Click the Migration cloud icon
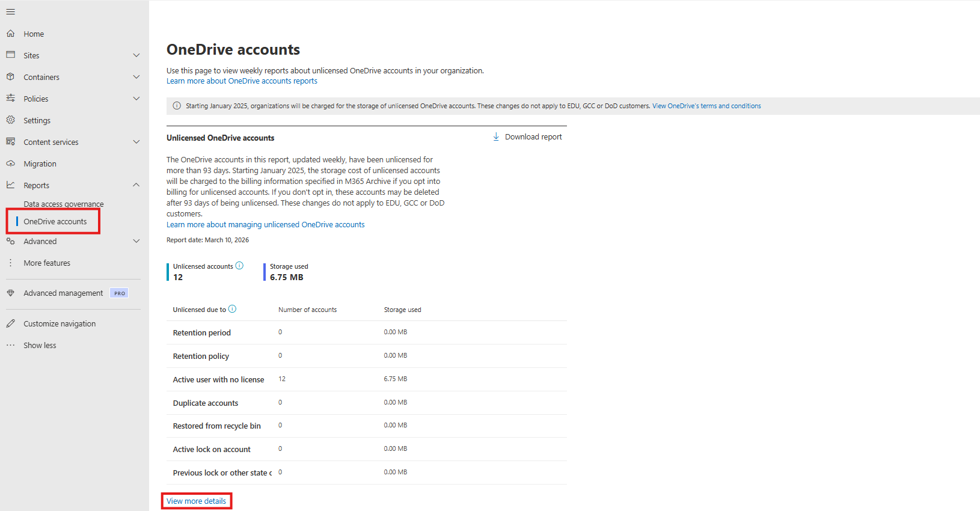 (11, 163)
